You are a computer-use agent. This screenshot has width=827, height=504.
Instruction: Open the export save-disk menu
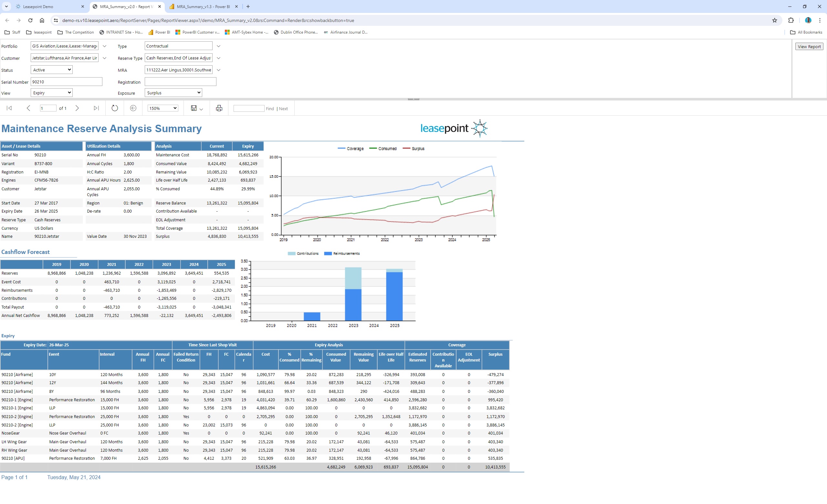click(x=197, y=108)
